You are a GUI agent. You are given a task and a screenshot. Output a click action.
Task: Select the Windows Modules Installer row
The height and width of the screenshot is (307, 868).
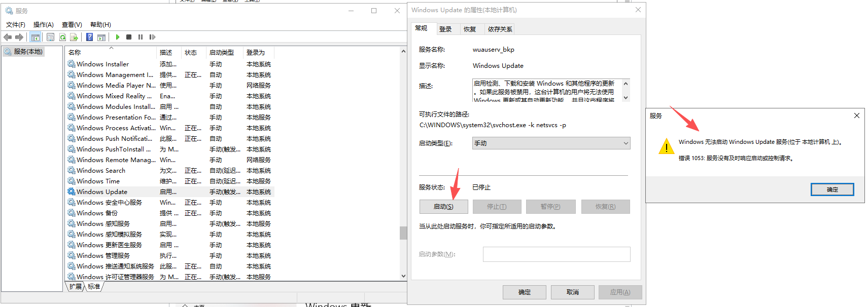pos(170,106)
